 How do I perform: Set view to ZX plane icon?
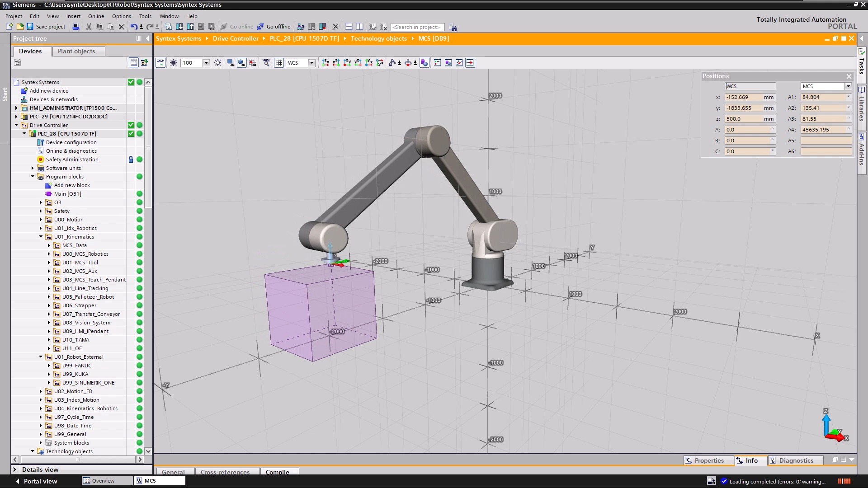[325, 63]
